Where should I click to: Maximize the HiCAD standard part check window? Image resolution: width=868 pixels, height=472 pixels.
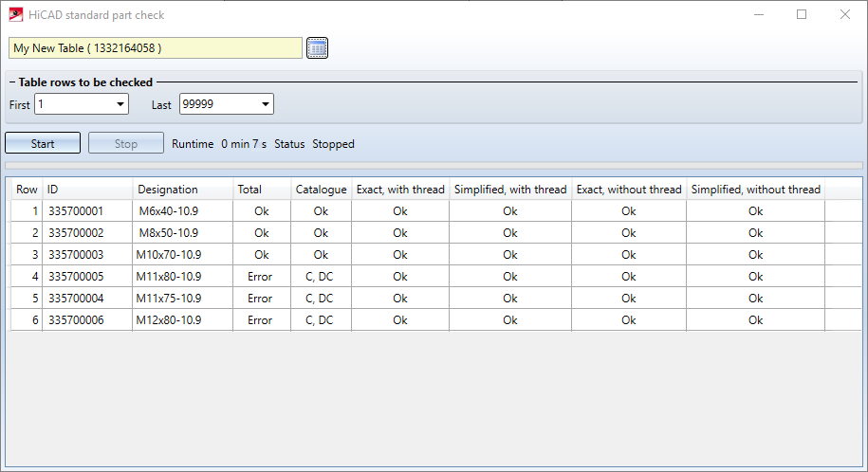click(802, 15)
